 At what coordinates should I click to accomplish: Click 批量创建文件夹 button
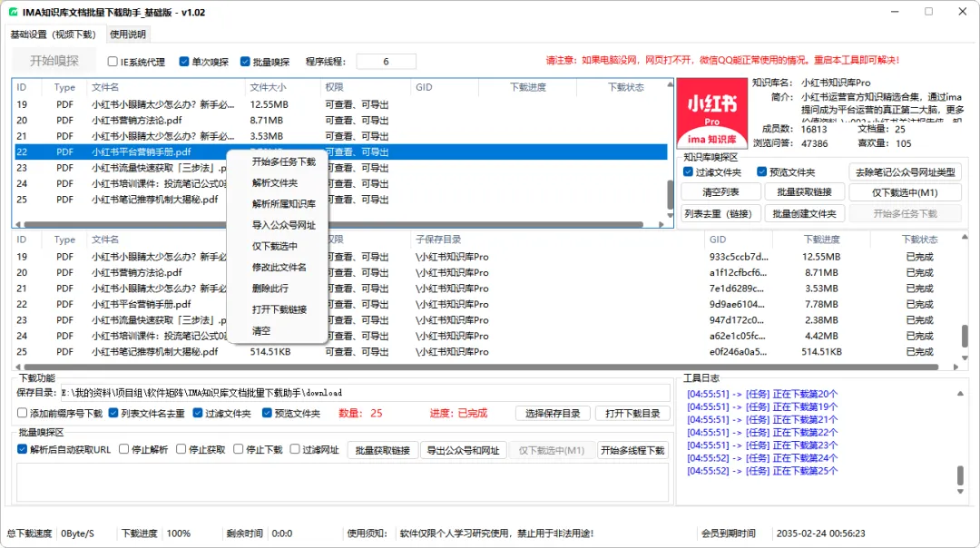(804, 214)
